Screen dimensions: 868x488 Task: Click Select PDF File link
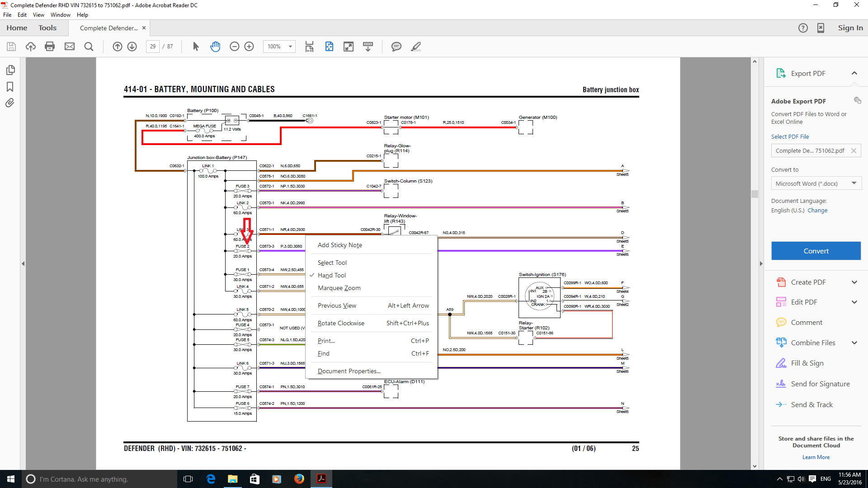click(790, 136)
